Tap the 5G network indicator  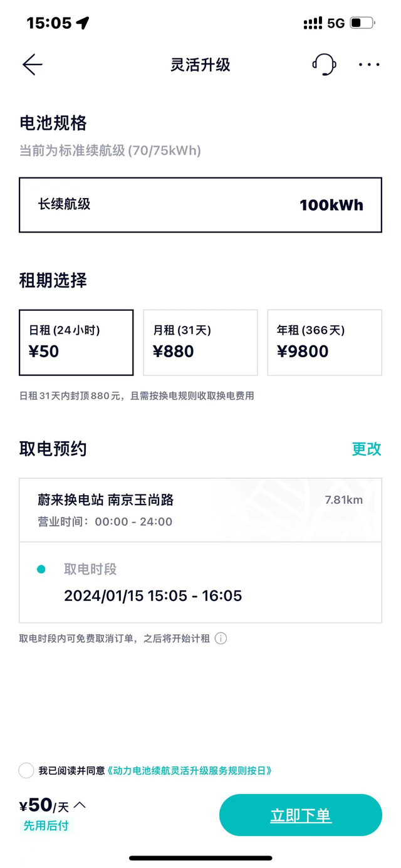click(x=337, y=21)
